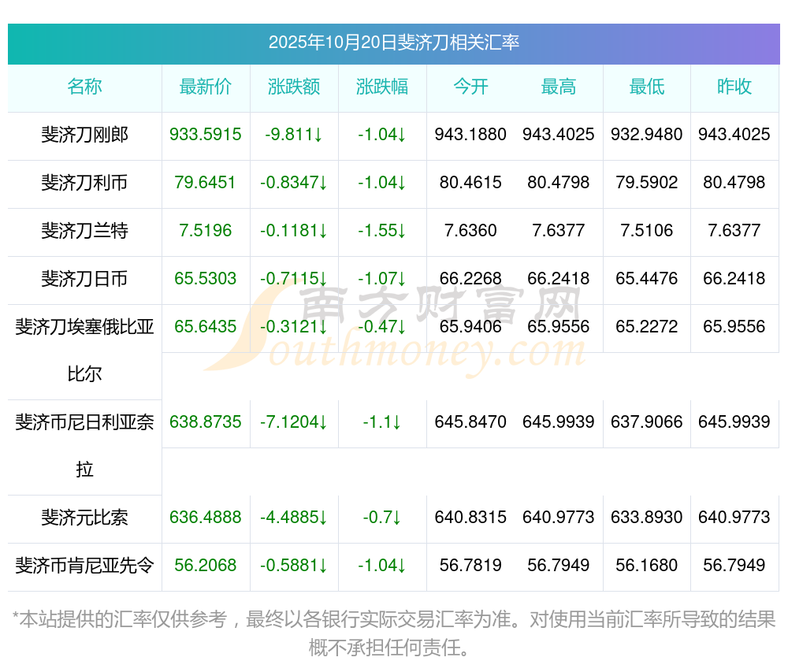Click the 最低 column header
788x672 pixels.
click(x=647, y=87)
